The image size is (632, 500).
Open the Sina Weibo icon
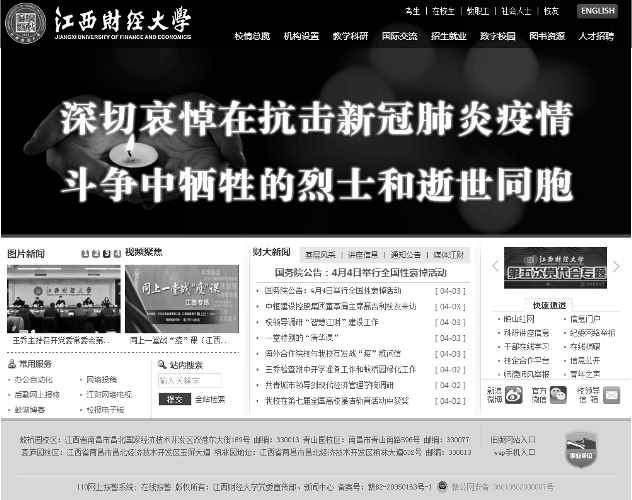click(x=513, y=394)
